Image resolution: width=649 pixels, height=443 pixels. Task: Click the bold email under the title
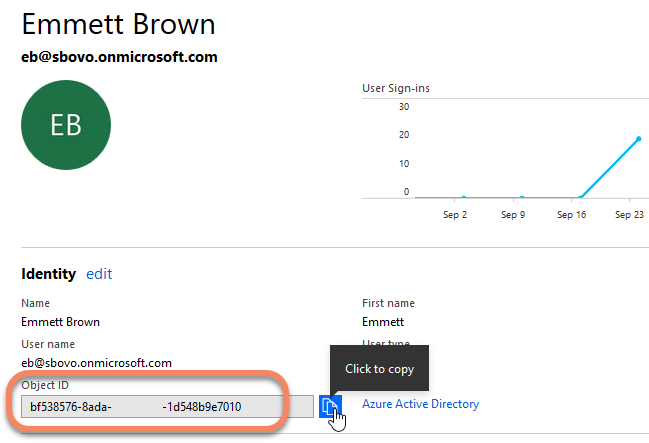coord(119,57)
